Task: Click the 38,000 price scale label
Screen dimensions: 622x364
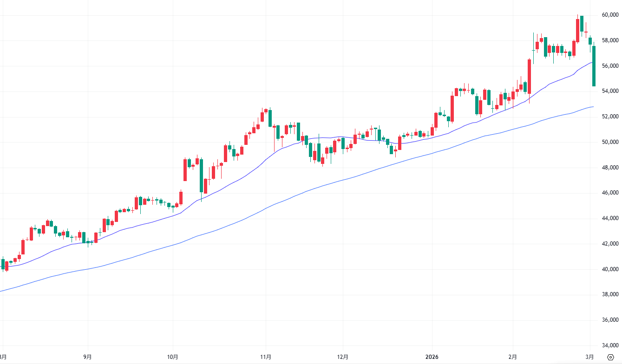Action: point(609,294)
